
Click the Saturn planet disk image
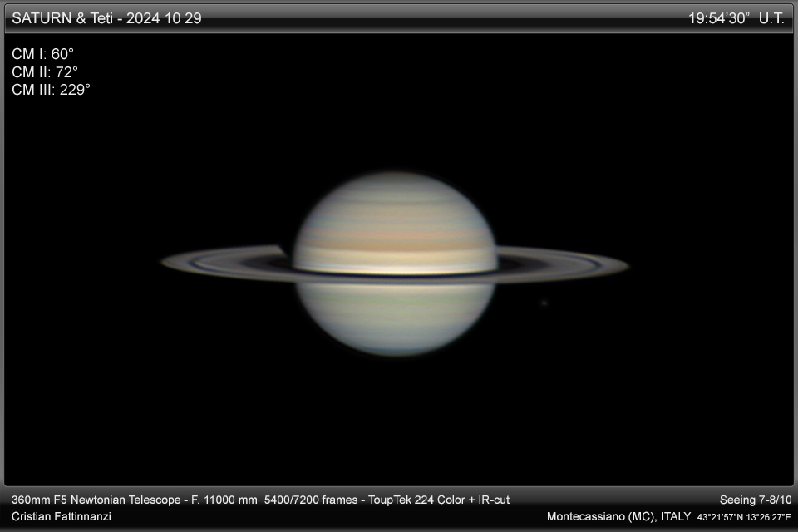click(395, 264)
